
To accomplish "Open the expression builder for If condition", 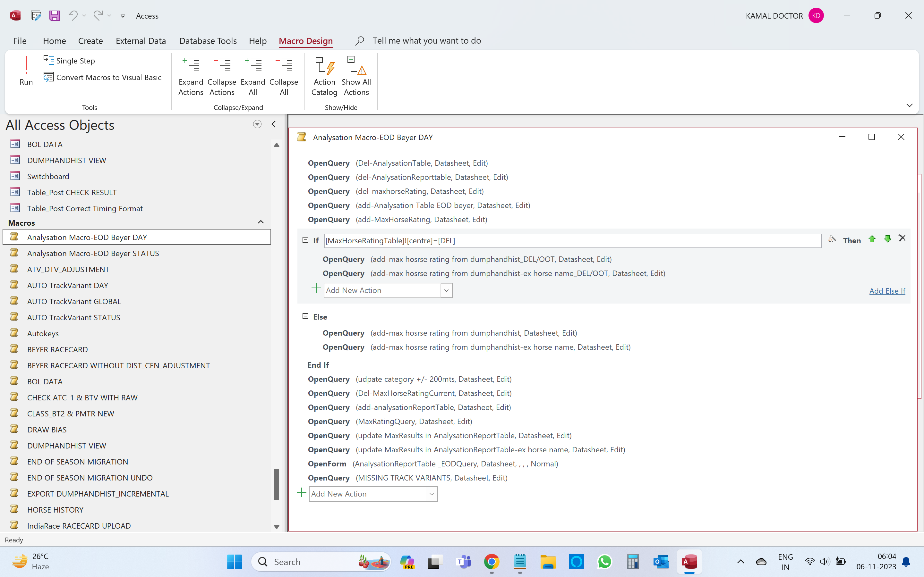I will pos(832,240).
